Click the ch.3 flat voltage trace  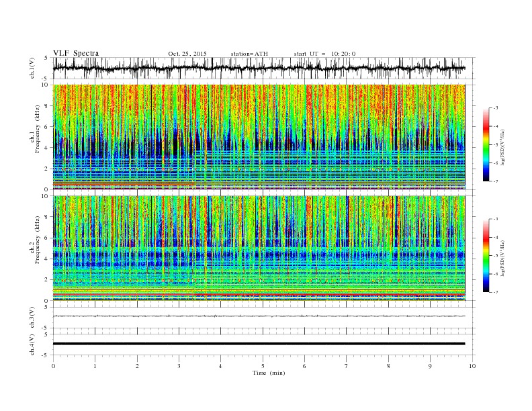(259, 316)
